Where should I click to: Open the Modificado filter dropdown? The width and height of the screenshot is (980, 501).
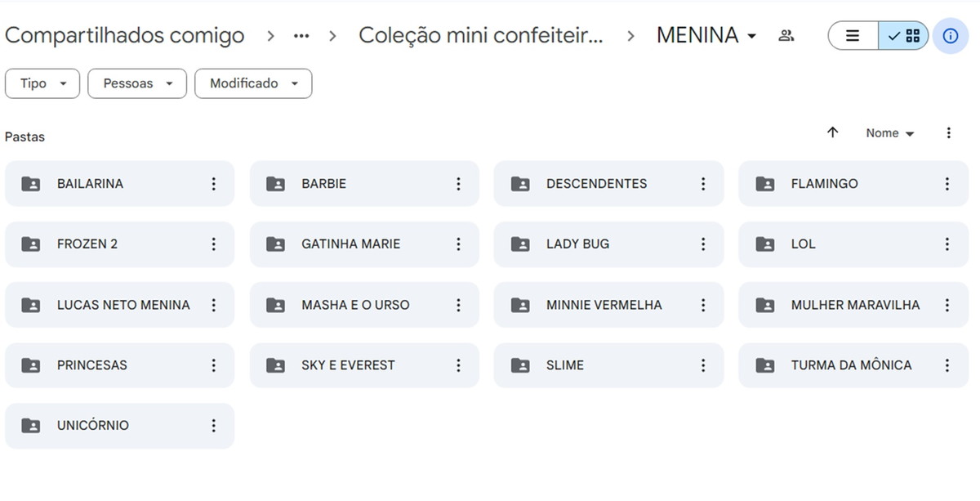(x=253, y=83)
